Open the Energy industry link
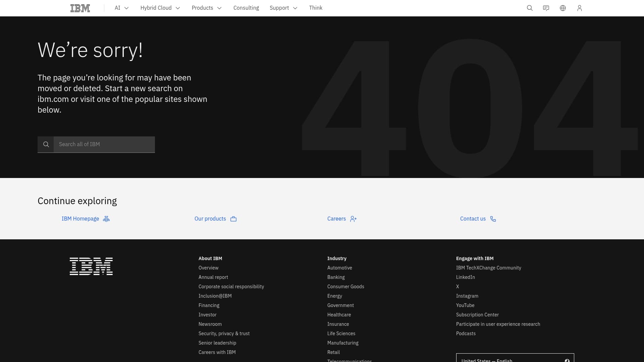The width and height of the screenshot is (644, 362). tap(335, 296)
